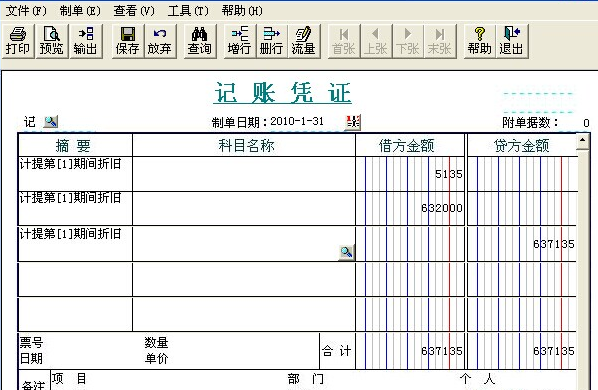Select second row 摘要 cell 计提第[1]期间折旧
The image size is (598, 390).
click(75, 208)
